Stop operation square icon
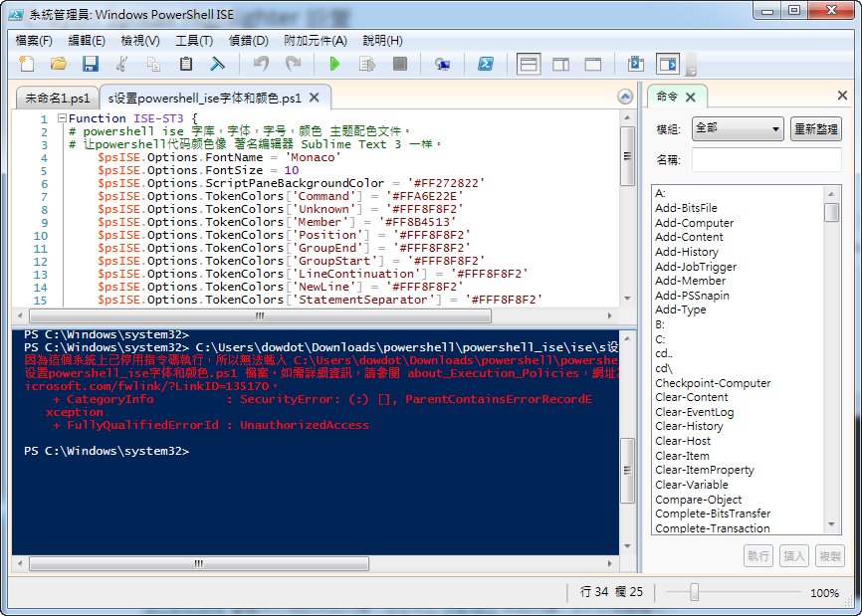 point(400,65)
